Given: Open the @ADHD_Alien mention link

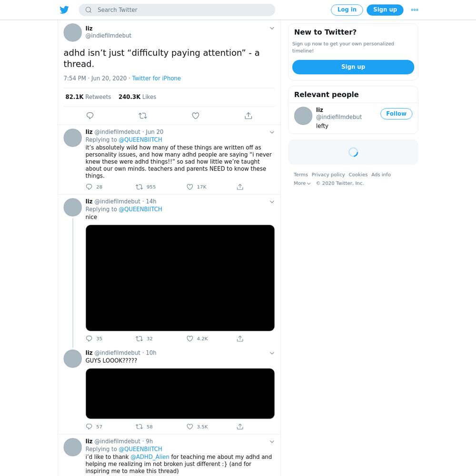Looking at the screenshot, I should click(149, 457).
